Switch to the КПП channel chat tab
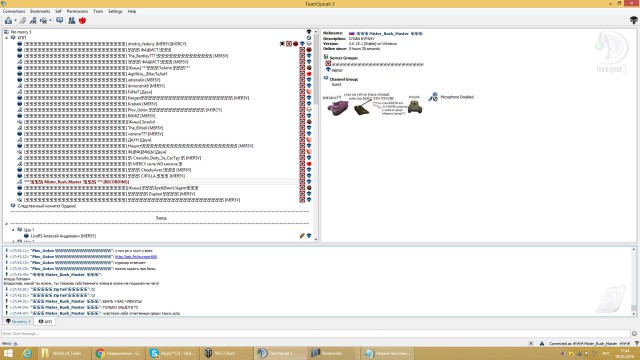This screenshot has width=640, height=360. (x=45, y=322)
